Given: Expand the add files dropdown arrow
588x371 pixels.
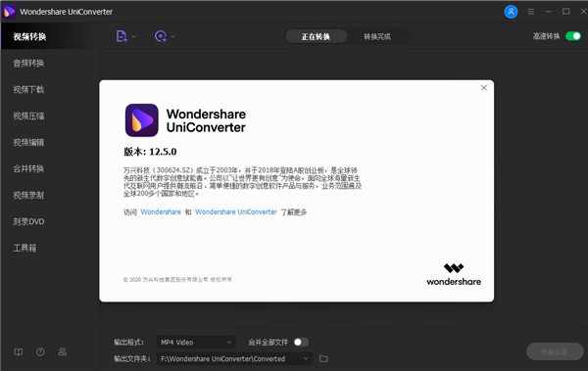Looking at the screenshot, I should pos(133,37).
